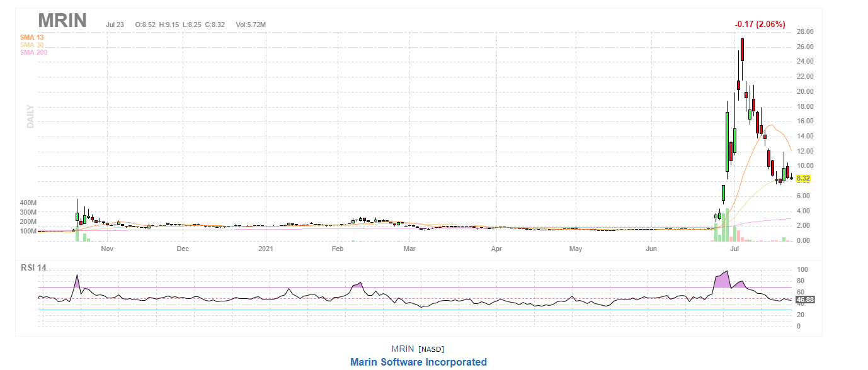Screen dimensions: 868x370
Task: Click the MRIN [NASD] label below chart
Action: (418, 349)
